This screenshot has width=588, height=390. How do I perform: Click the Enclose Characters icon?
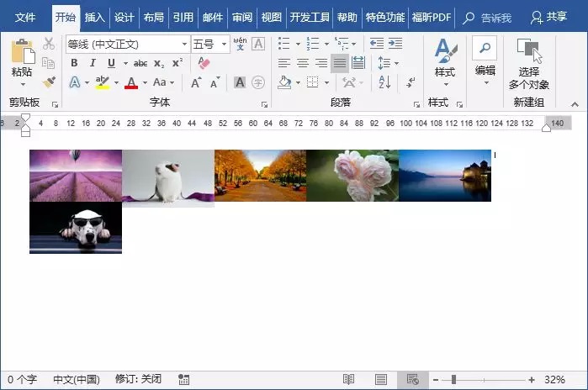click(258, 82)
